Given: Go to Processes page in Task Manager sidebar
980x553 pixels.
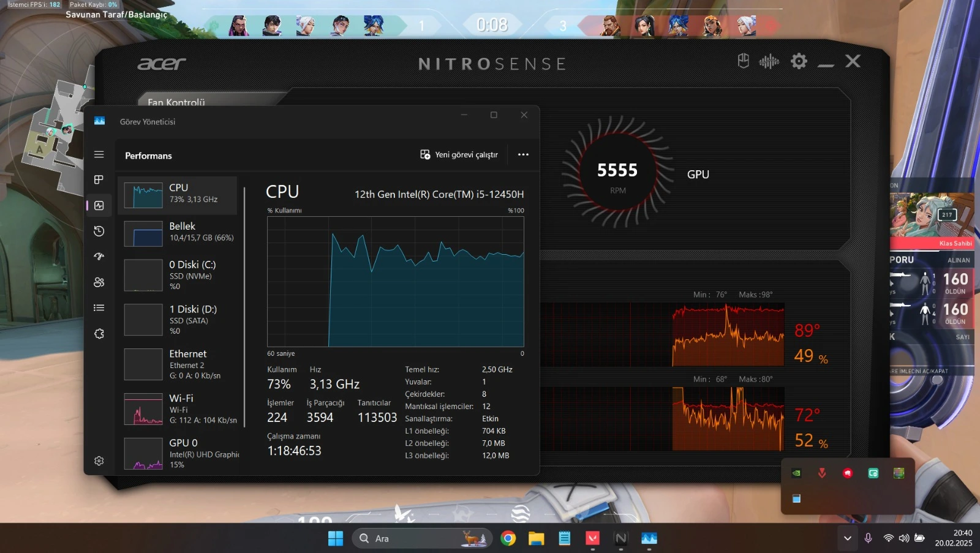Looking at the screenshot, I should 99,180.
